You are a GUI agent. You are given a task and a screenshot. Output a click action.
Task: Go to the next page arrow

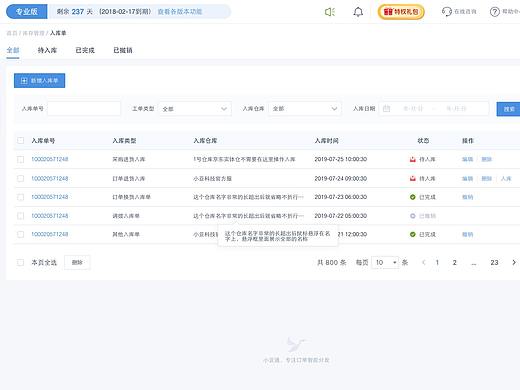pyautogui.click(x=514, y=262)
